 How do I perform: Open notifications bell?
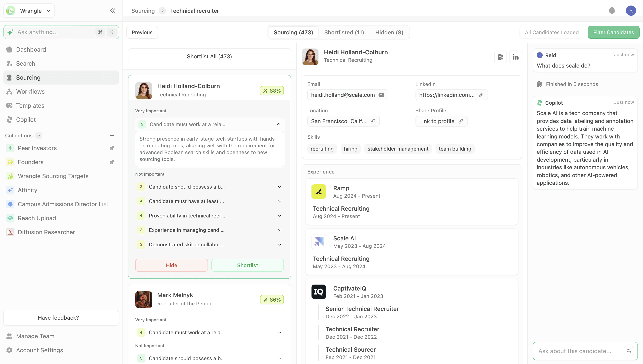point(612,10)
